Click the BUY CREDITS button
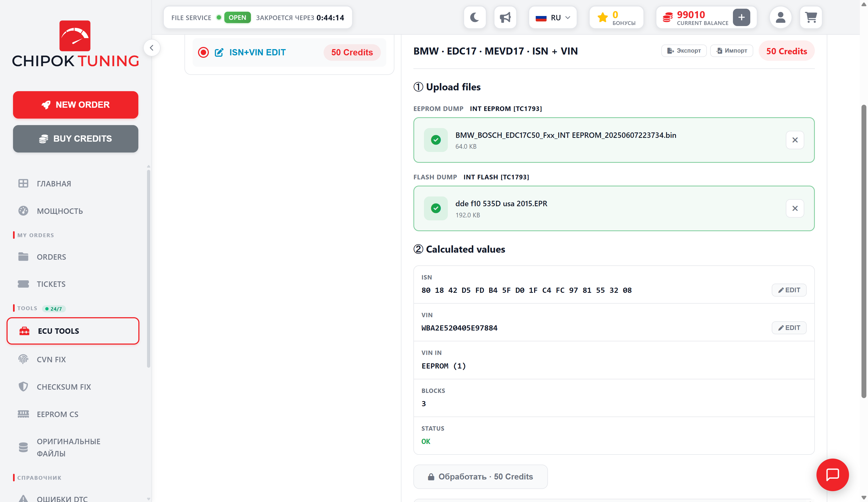 click(x=75, y=138)
